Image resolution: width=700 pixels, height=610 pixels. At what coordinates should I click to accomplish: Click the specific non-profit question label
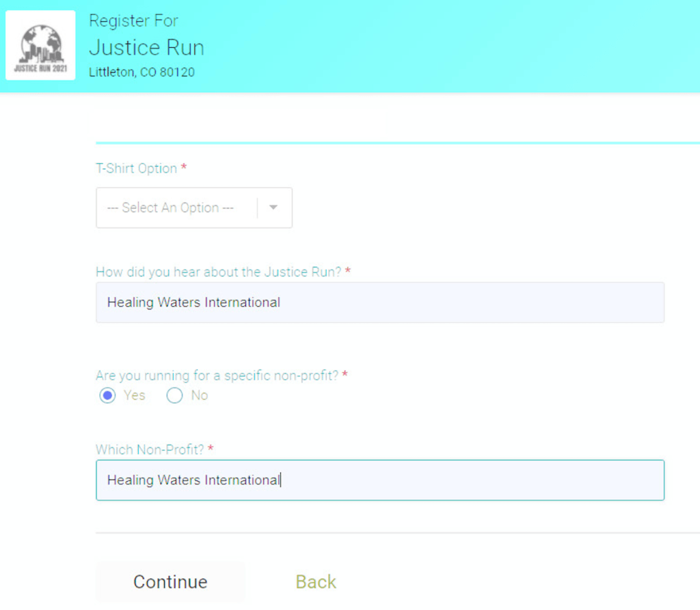[217, 376]
